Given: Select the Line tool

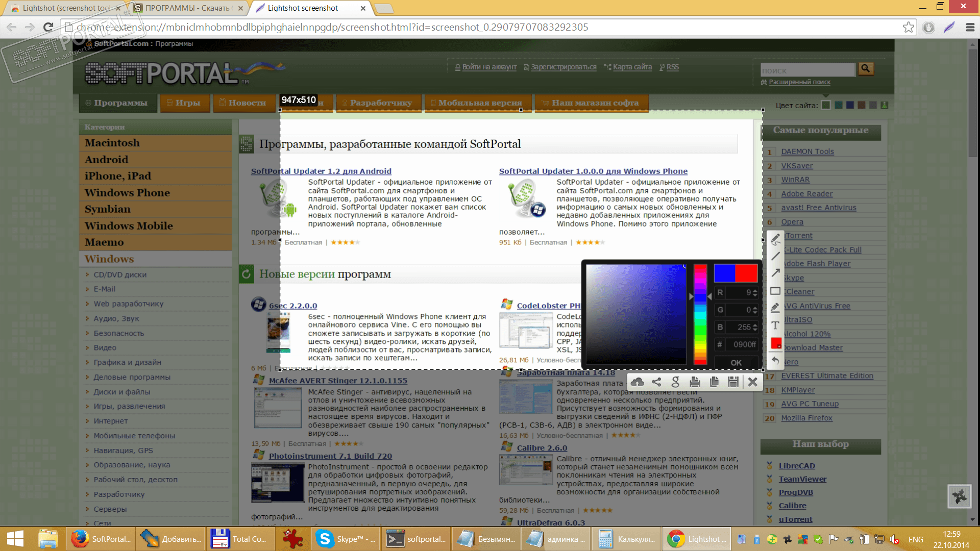Looking at the screenshot, I should tap(775, 256).
